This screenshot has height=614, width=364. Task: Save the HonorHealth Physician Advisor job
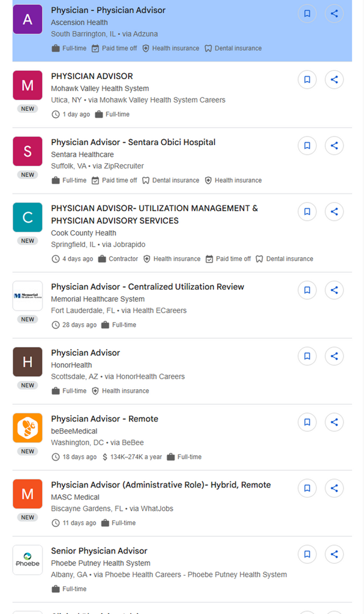point(307,356)
